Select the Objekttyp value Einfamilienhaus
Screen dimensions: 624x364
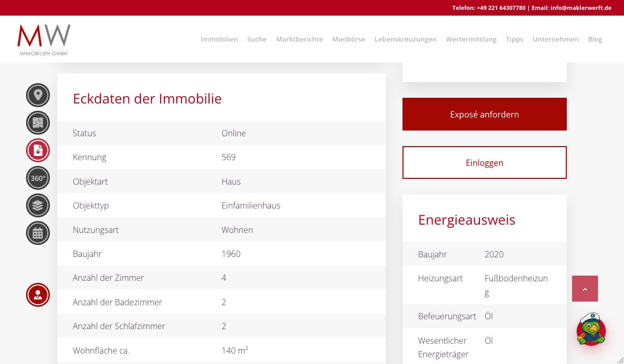[x=251, y=205]
